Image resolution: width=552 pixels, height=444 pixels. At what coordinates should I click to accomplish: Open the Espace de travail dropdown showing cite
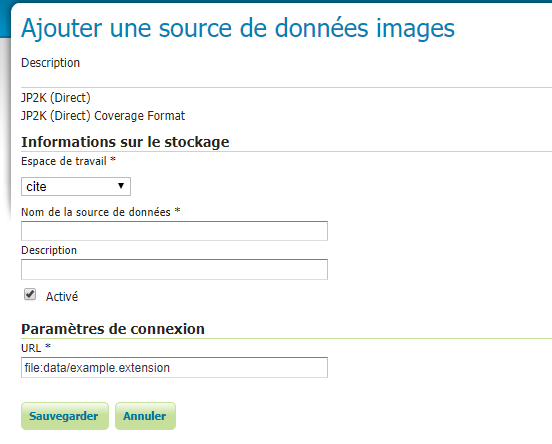point(76,186)
